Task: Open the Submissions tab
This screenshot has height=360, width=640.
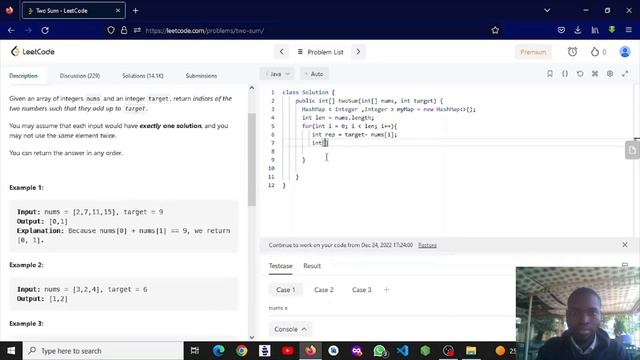Action: pos(201,76)
